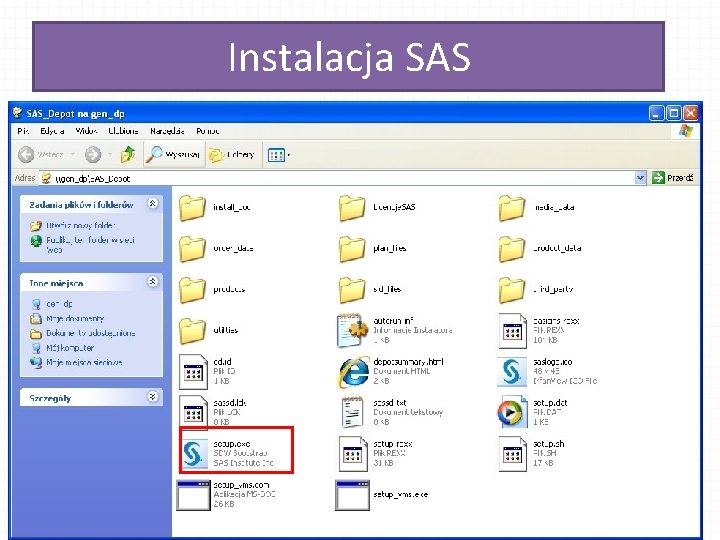The height and width of the screenshot is (540, 720).
Task: Open Moje dokumenty link
Action: click(x=75, y=318)
